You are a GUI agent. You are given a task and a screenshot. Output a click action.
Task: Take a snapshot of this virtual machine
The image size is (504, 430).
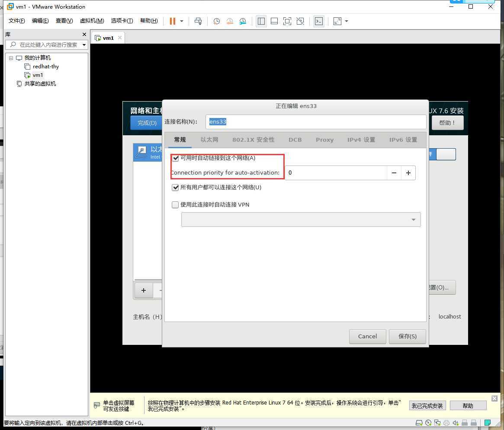point(217,21)
